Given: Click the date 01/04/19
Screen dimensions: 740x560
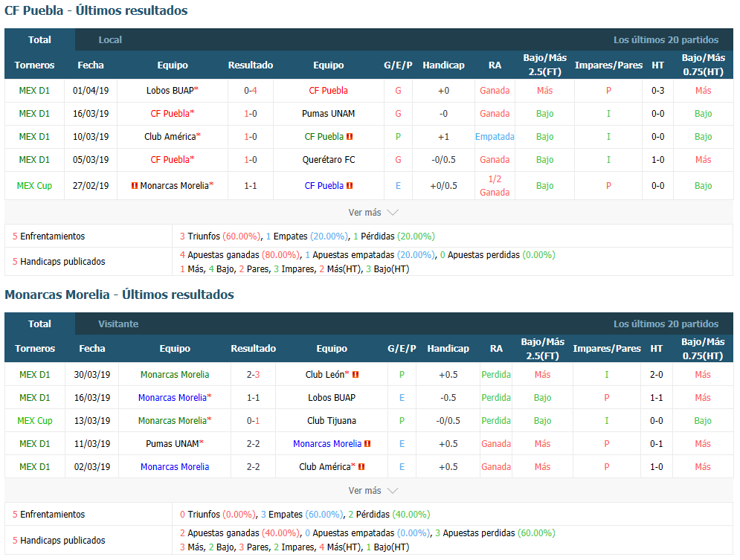Looking at the screenshot, I should point(91,91).
